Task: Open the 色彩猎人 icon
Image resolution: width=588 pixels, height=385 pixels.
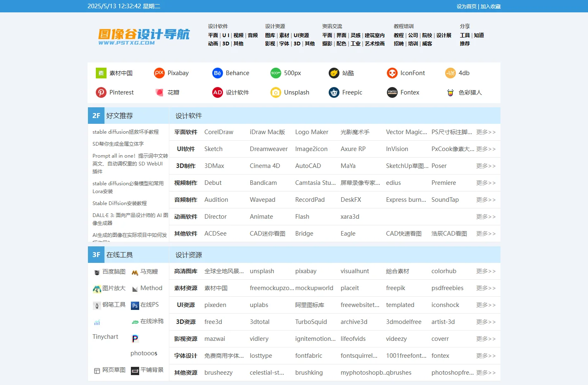Action: 450,92
